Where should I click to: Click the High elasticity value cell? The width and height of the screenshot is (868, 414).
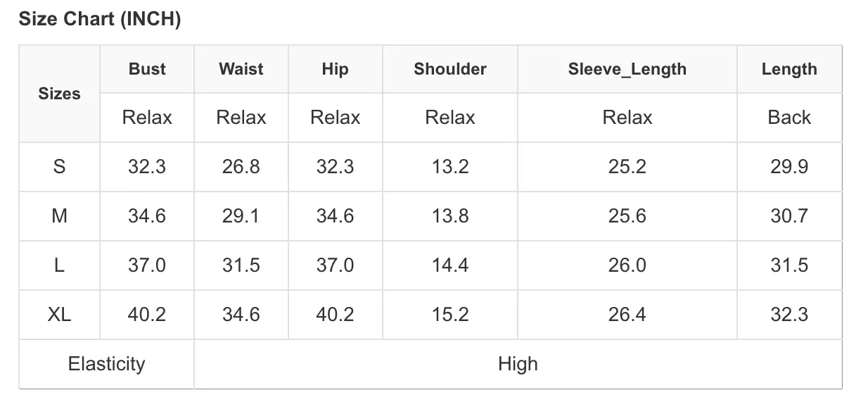point(518,364)
